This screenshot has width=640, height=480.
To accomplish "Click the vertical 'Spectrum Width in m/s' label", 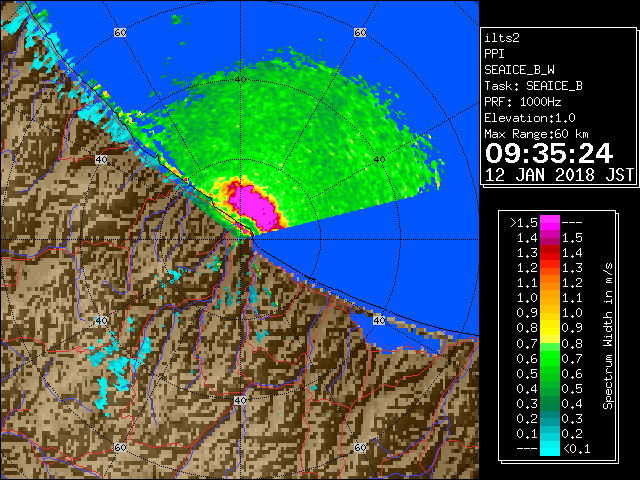I will [607, 336].
